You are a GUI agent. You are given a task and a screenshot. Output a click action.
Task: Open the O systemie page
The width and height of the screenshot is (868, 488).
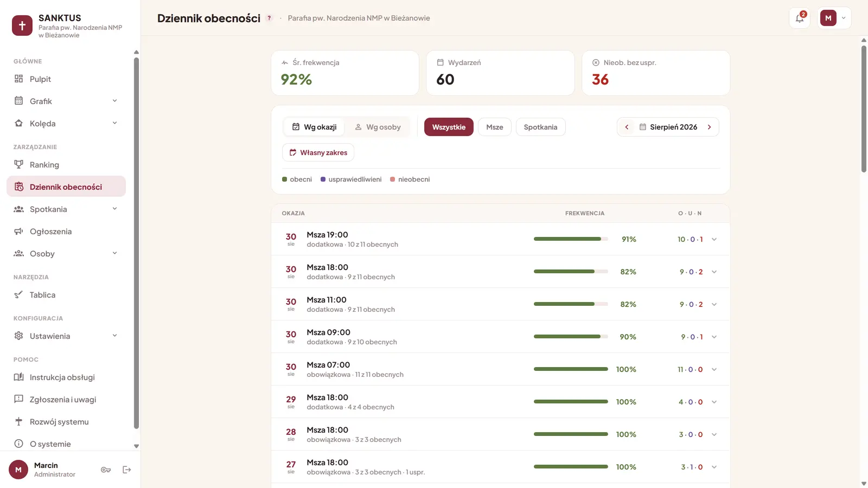pos(66,444)
